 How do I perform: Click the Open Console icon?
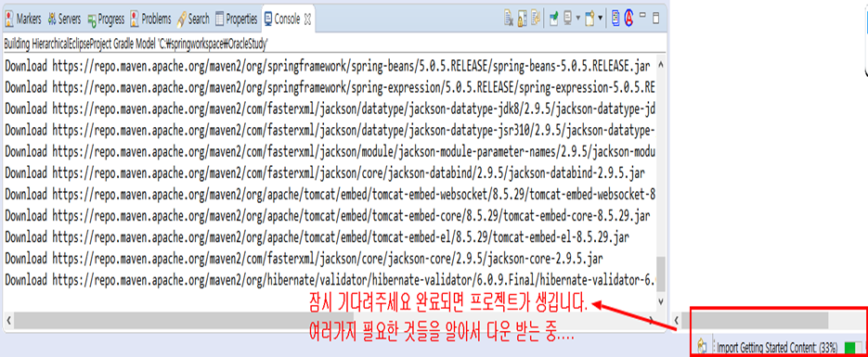point(589,19)
